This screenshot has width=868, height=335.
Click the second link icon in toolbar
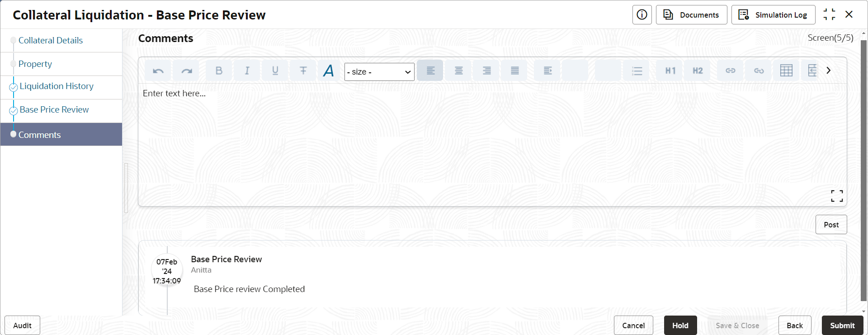pyautogui.click(x=759, y=71)
